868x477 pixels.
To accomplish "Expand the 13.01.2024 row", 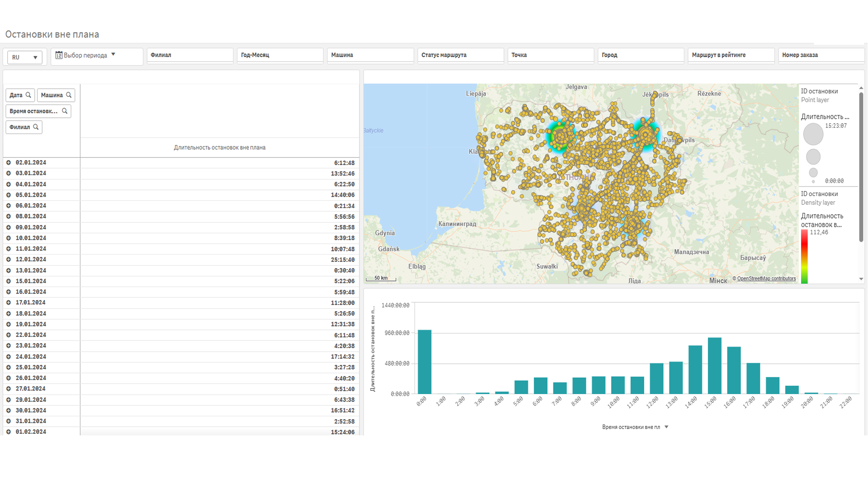I will 8,270.
